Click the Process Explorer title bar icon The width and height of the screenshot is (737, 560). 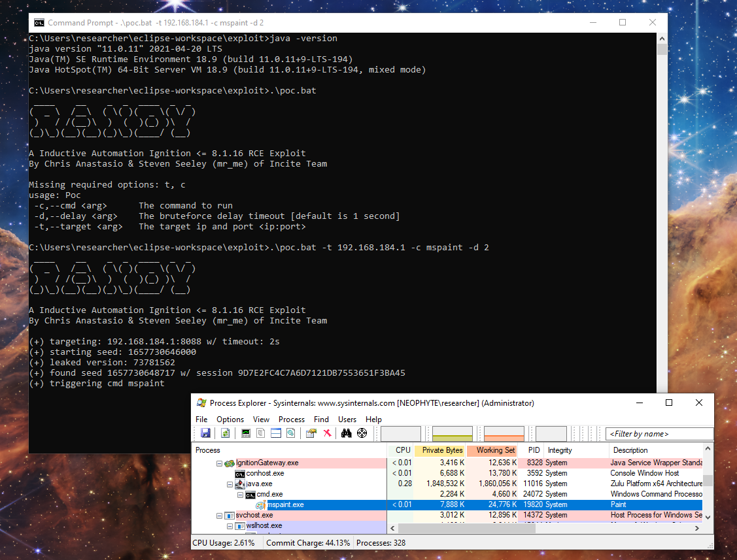(201, 403)
